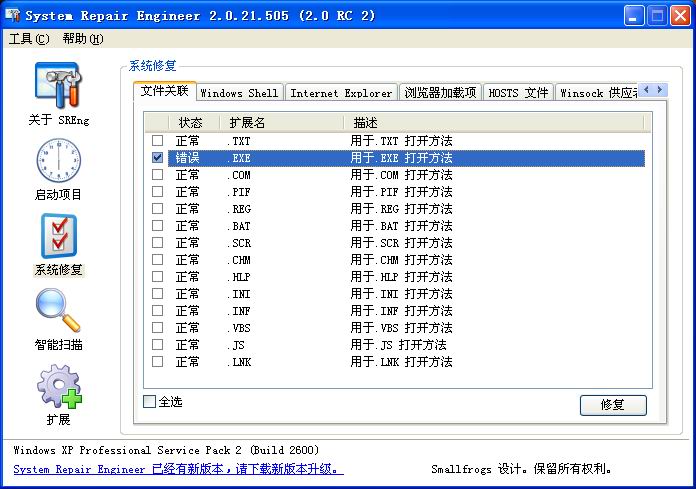Click the 修复 repair button
The width and height of the screenshot is (696, 489).
[x=613, y=405]
